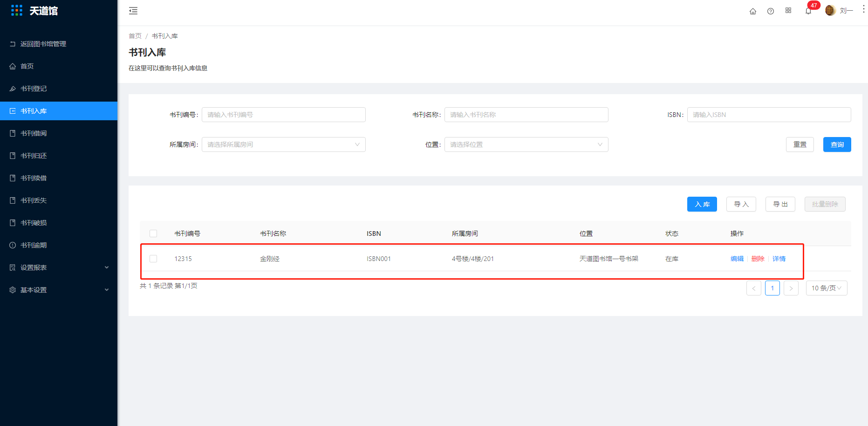The width and height of the screenshot is (868, 426).
Task: Open 书刊破损 menu item
Action: [x=59, y=223]
